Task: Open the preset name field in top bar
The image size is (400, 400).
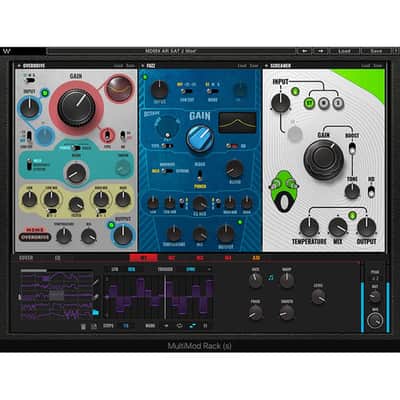Action: point(171,51)
